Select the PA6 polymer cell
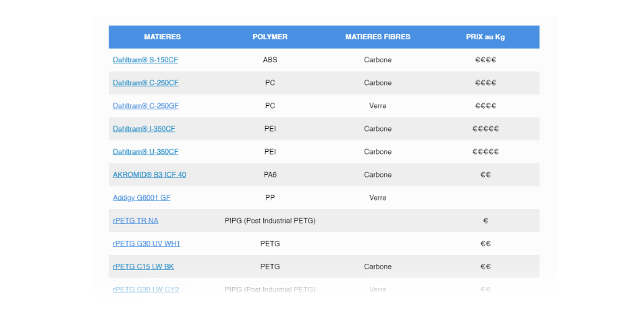 point(270,175)
